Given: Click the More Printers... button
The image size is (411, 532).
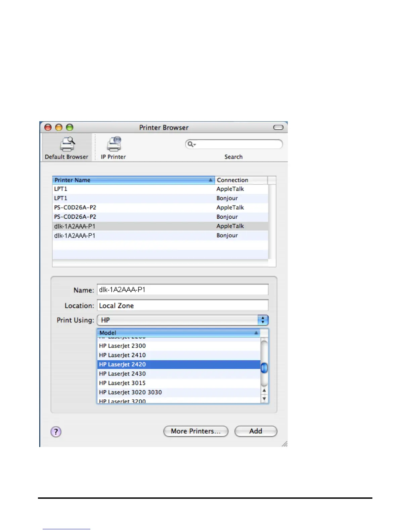Looking at the screenshot, I should point(196,431).
